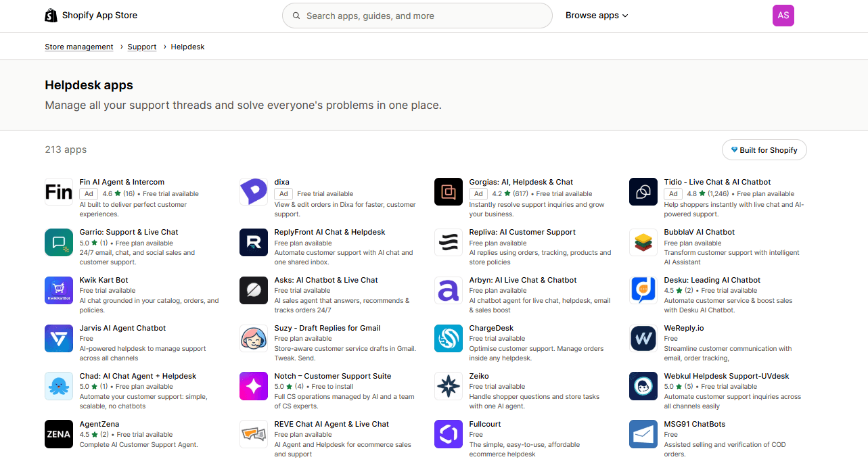Open the Gorgias app icon

[449, 192]
